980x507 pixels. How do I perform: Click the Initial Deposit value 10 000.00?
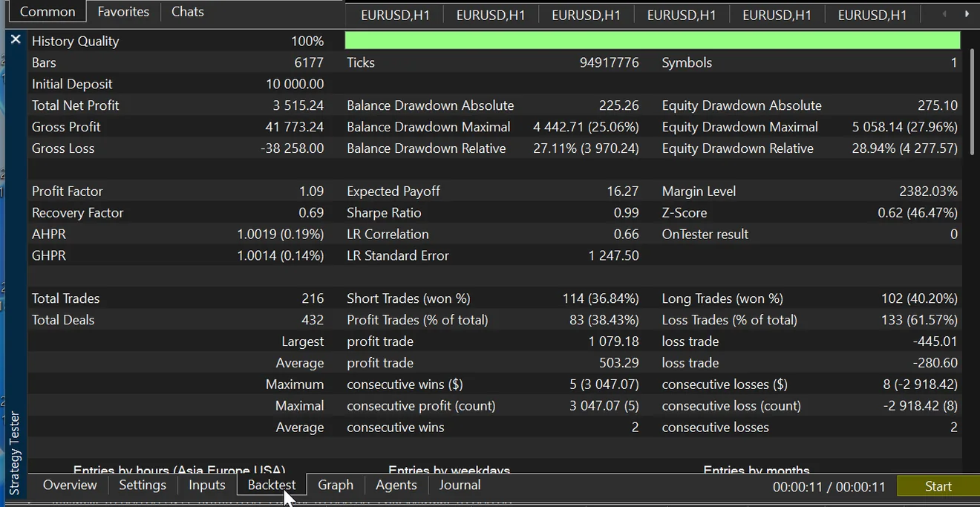coord(295,84)
